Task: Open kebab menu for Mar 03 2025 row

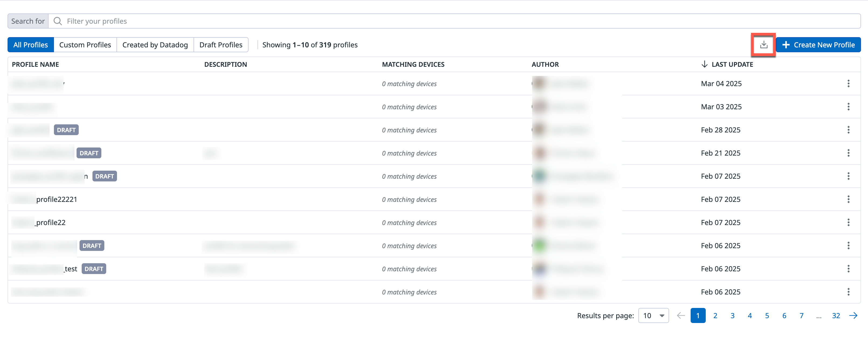Action: coord(848,107)
